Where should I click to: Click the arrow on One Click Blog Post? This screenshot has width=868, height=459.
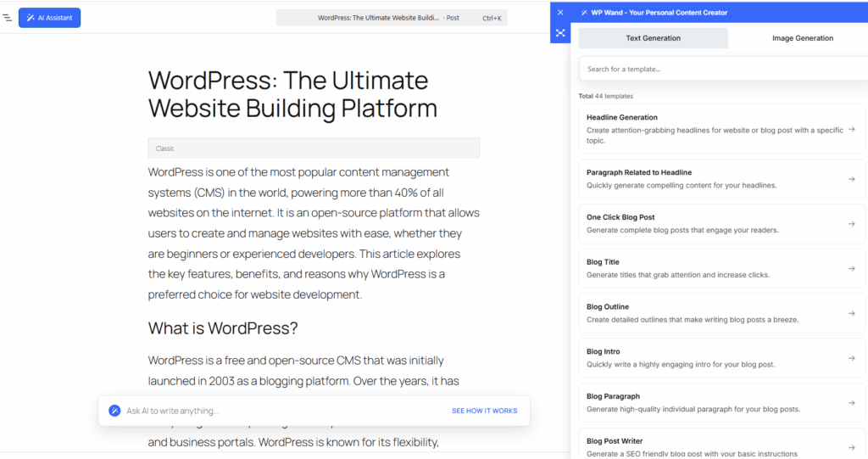click(x=852, y=224)
